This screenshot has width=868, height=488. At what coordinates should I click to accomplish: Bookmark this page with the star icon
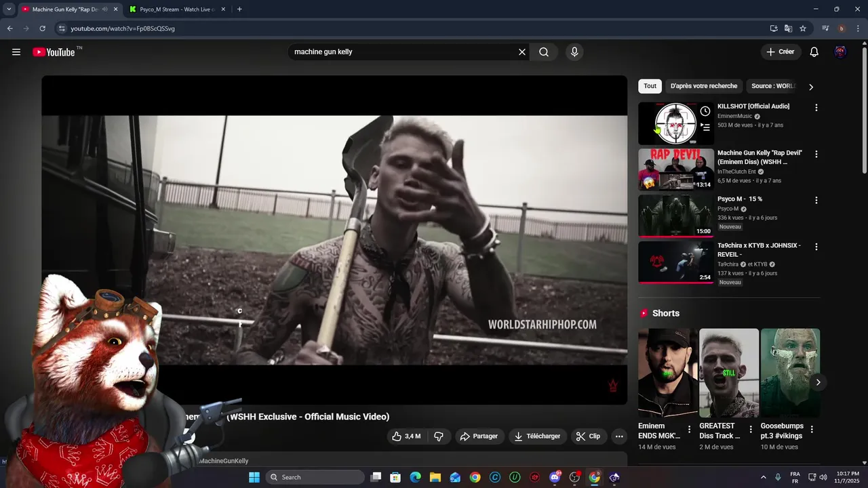point(803,28)
